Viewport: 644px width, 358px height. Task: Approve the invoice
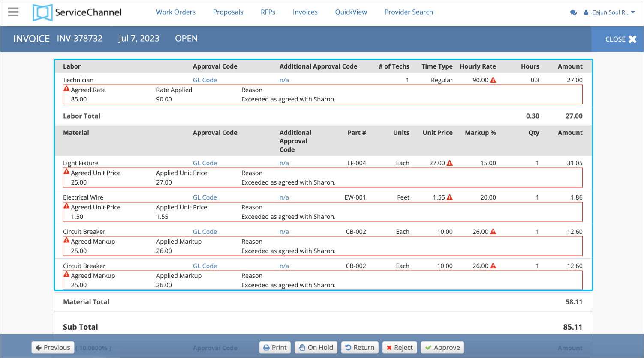click(x=442, y=348)
